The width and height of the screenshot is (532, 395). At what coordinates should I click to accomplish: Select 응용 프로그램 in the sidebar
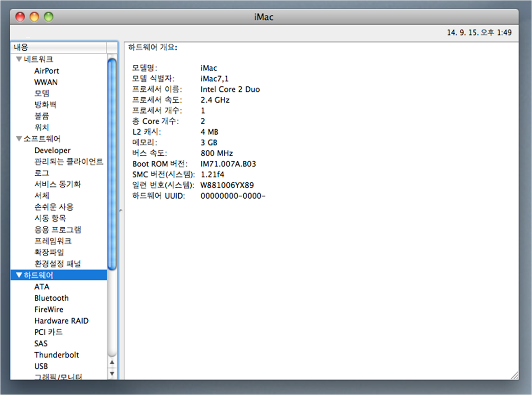[x=57, y=230]
